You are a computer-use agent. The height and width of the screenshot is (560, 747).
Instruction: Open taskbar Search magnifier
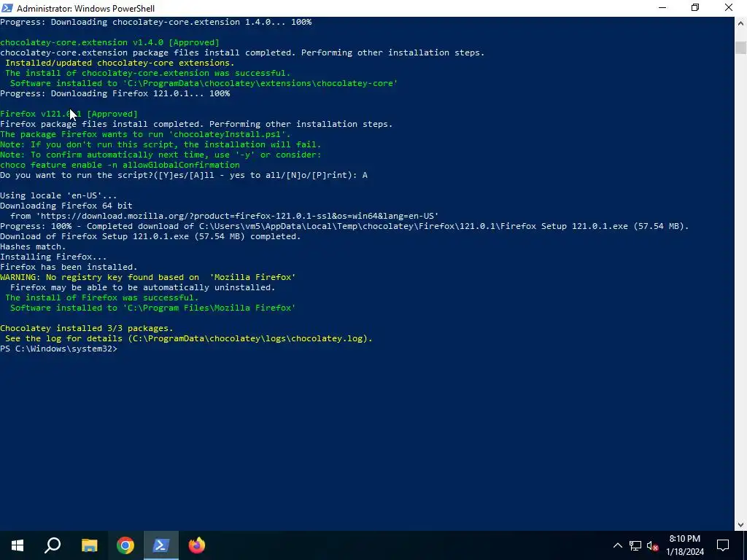click(x=53, y=545)
